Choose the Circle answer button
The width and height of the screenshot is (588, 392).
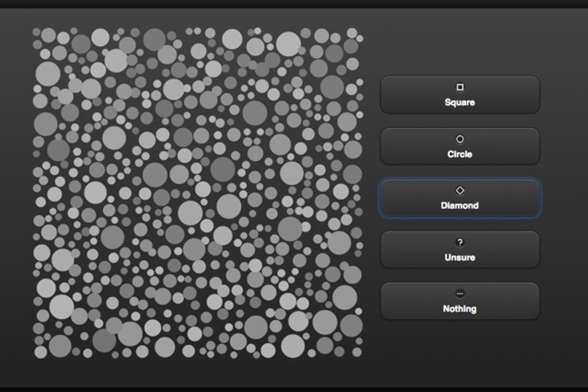coord(460,147)
